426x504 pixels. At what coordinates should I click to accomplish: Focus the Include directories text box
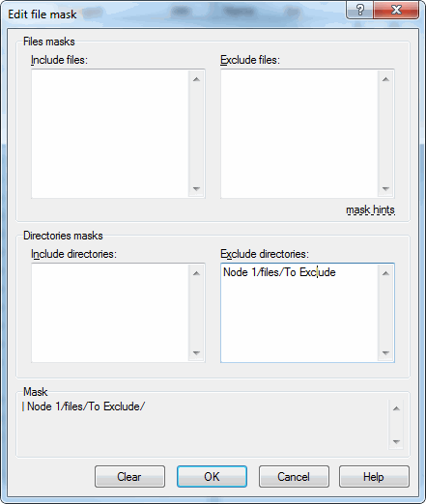click(x=110, y=313)
